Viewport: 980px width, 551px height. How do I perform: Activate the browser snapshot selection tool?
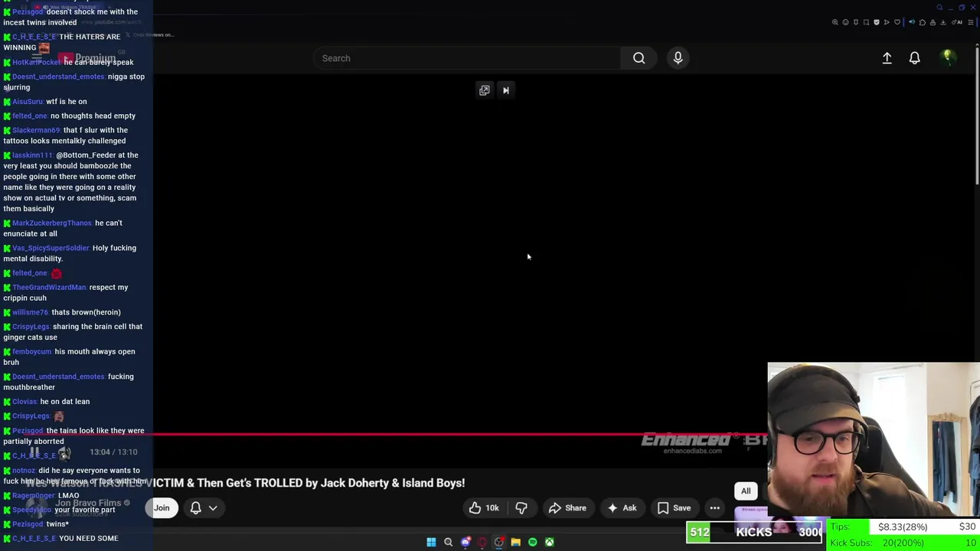866,22
